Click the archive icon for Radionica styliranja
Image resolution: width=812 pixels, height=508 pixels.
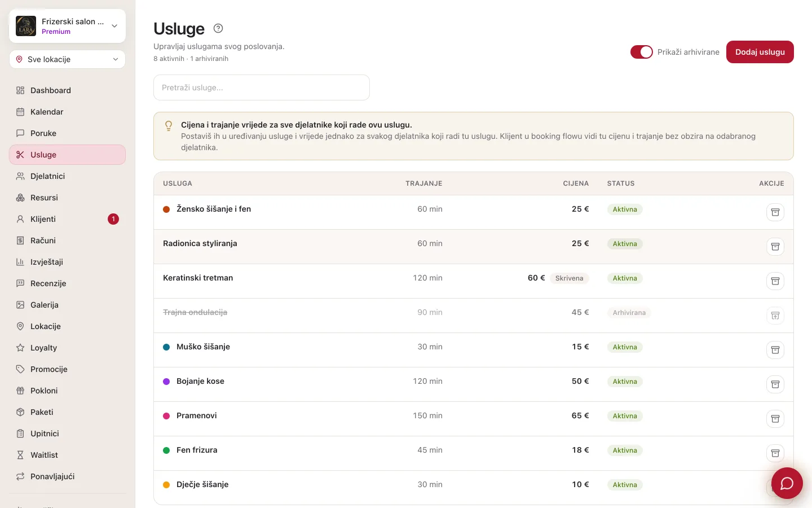(775, 247)
